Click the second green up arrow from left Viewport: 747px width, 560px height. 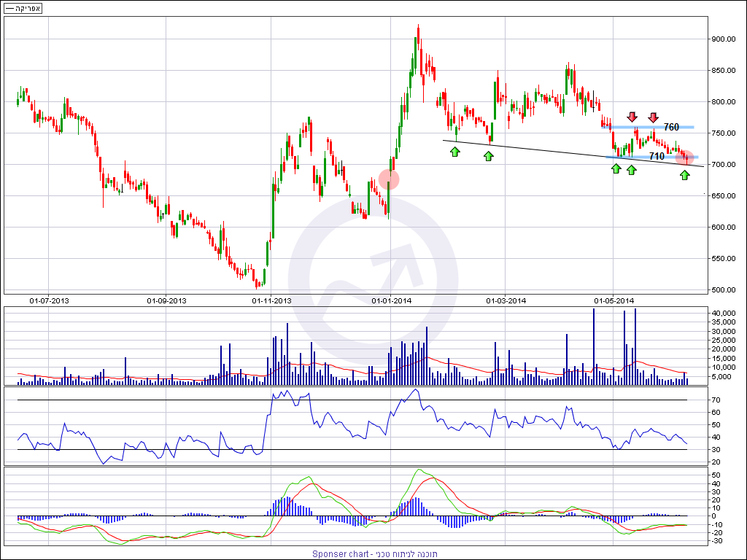pos(489,155)
